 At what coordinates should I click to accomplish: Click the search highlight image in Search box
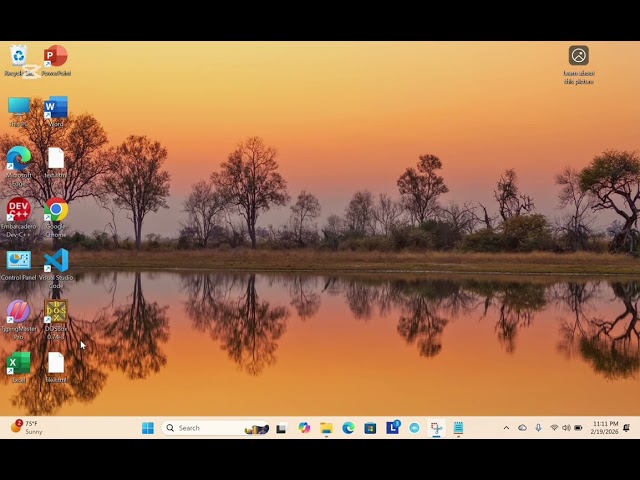coord(257,429)
